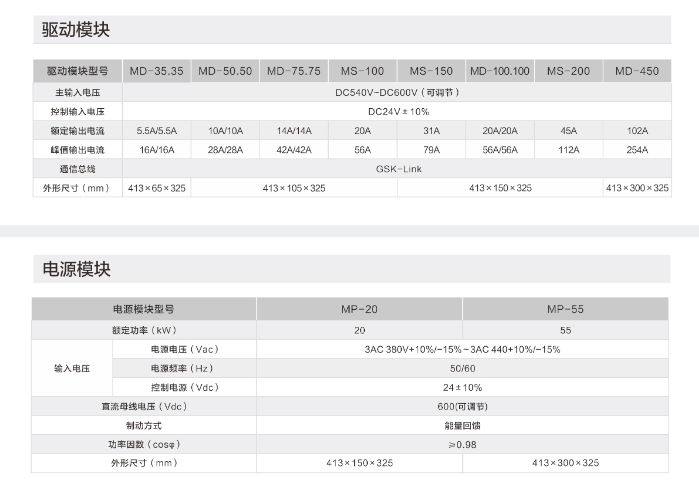Click the 254A peak output current cell
Screen dimensions: 699x490
tap(636, 150)
